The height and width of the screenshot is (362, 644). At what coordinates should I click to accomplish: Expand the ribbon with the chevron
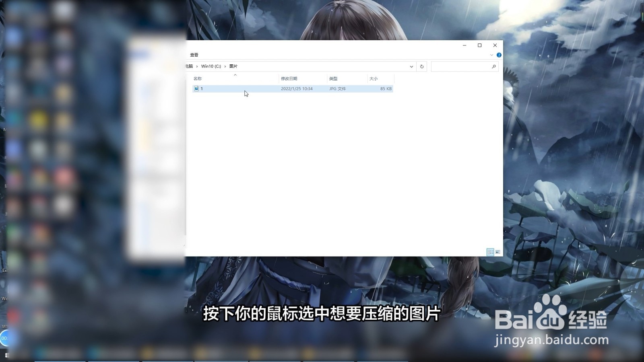pos(491,55)
